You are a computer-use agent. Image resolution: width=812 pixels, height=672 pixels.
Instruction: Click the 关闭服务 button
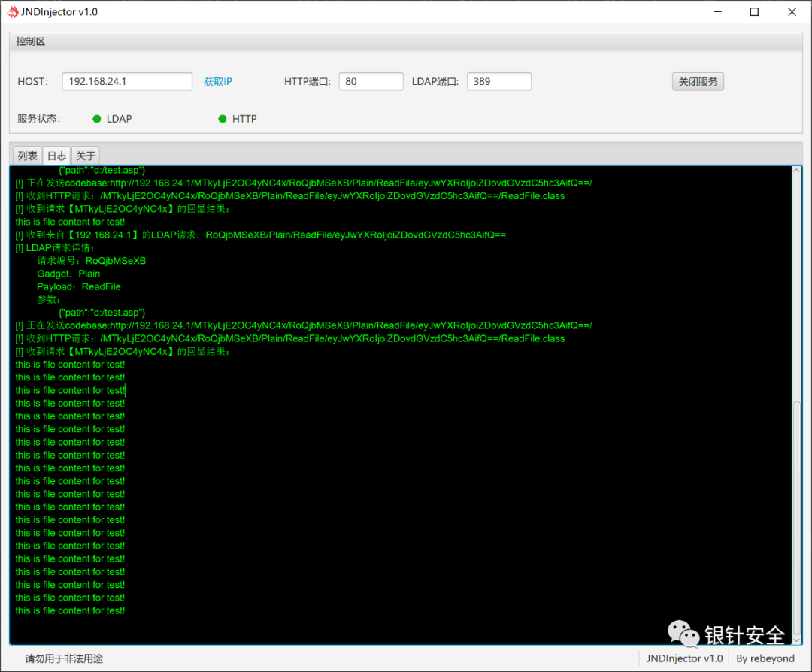tap(698, 81)
